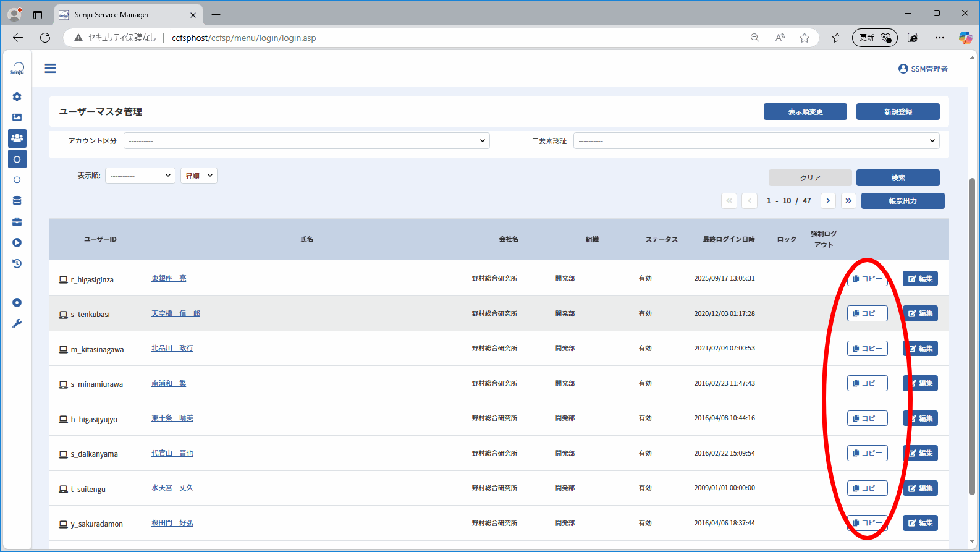Click the play circle sidebar icon

(17, 242)
